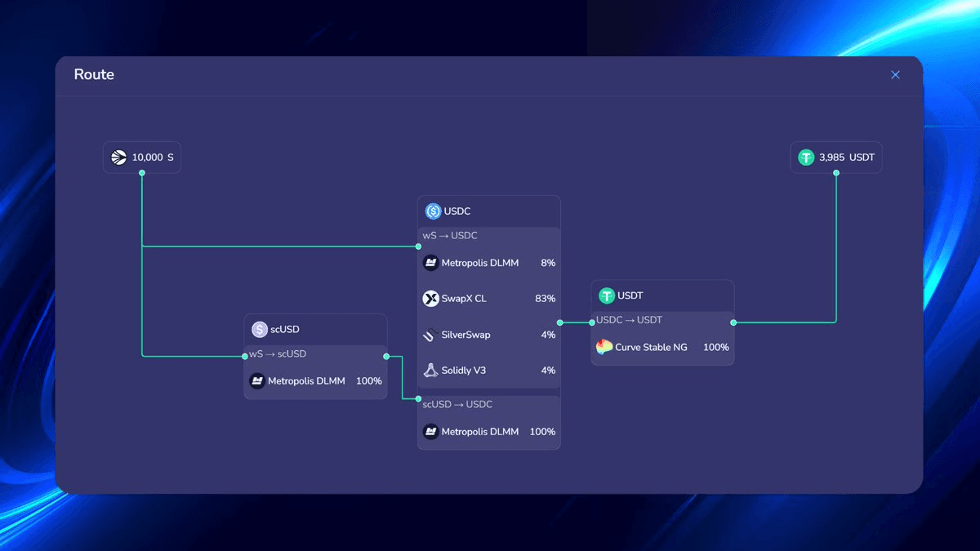Click the Sonic S token icon

click(118, 158)
